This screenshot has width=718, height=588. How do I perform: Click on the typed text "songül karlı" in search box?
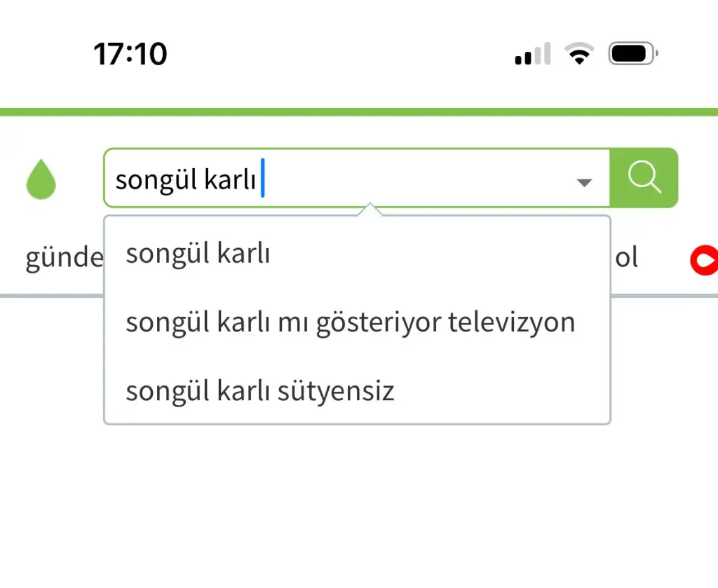185,179
